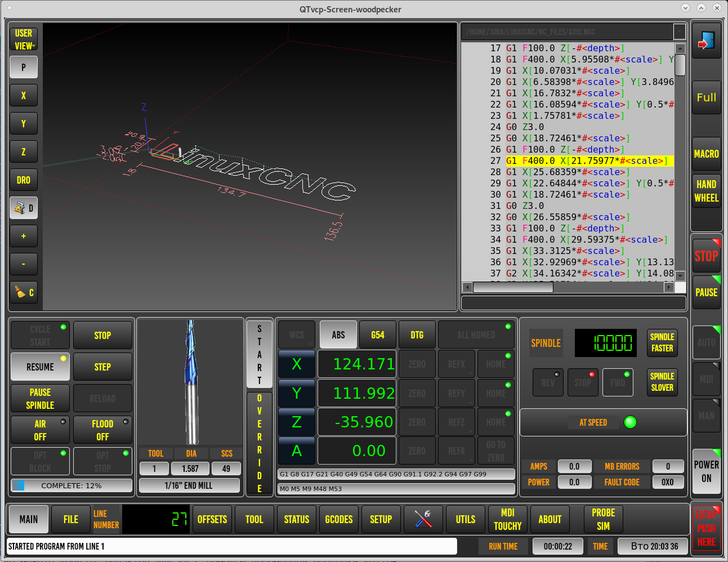This screenshot has width=728, height=562.
Task: Click the Full screen button
Action: tap(706, 97)
